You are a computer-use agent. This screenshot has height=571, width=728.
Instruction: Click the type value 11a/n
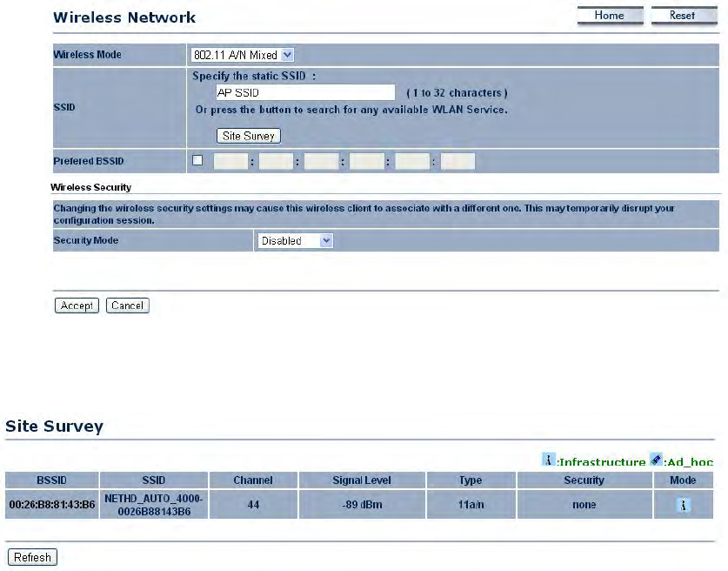(471, 505)
